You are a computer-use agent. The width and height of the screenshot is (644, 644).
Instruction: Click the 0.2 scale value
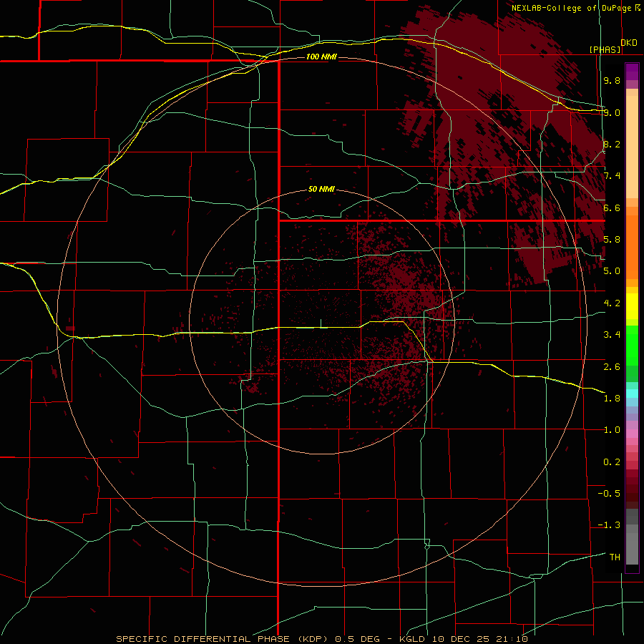(x=612, y=462)
